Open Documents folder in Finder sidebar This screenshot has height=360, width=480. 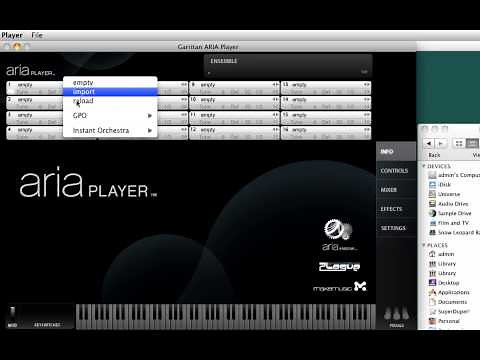coord(448,302)
